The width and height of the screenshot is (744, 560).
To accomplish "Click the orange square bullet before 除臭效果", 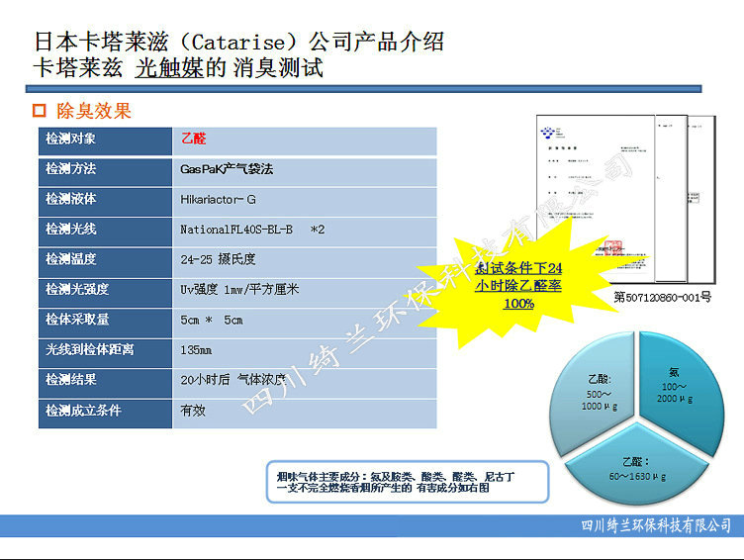I will click(41, 111).
